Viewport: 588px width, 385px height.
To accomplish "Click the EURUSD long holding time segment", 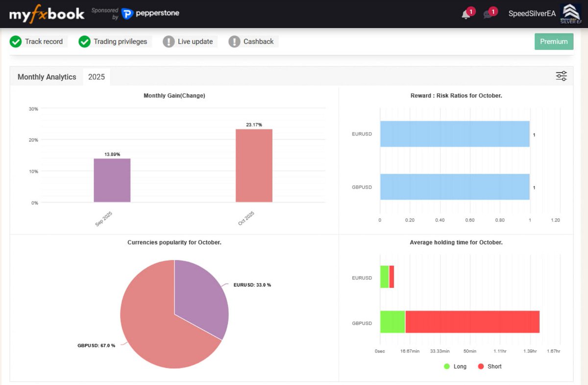I will 385,277.
